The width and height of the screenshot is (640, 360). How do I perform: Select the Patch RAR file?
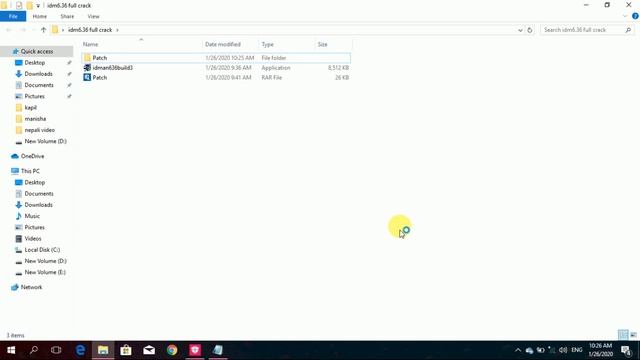[216, 78]
